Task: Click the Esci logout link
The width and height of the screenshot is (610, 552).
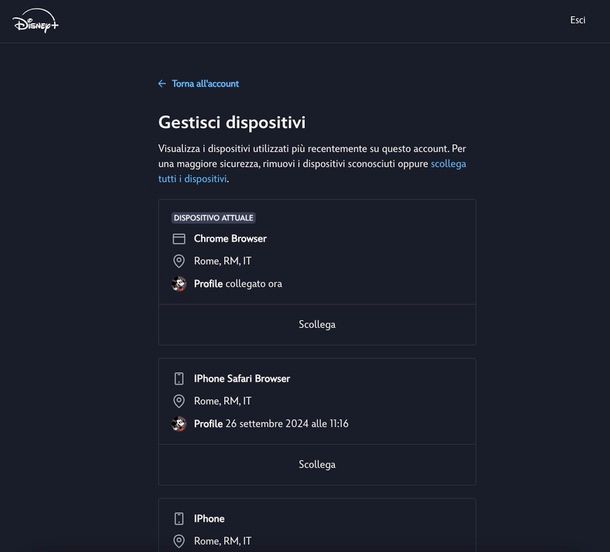Action: pyautogui.click(x=577, y=20)
